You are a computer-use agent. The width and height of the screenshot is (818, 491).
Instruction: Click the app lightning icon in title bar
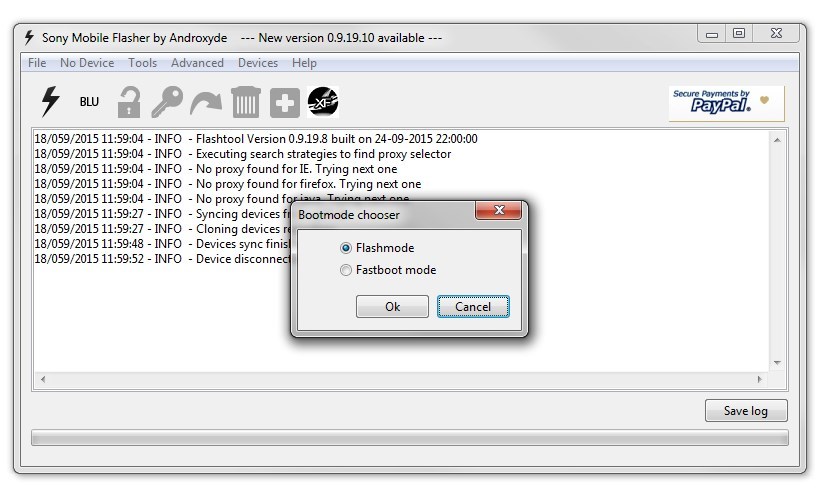(29, 38)
